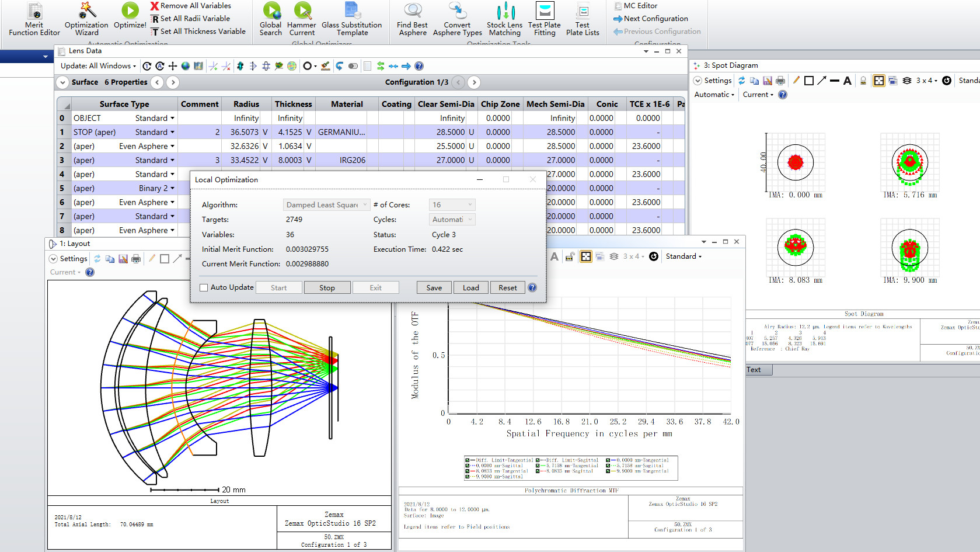Toggle the gray switch in Lens Data toolbar
This screenshot has width=980, height=552.
coord(353,66)
